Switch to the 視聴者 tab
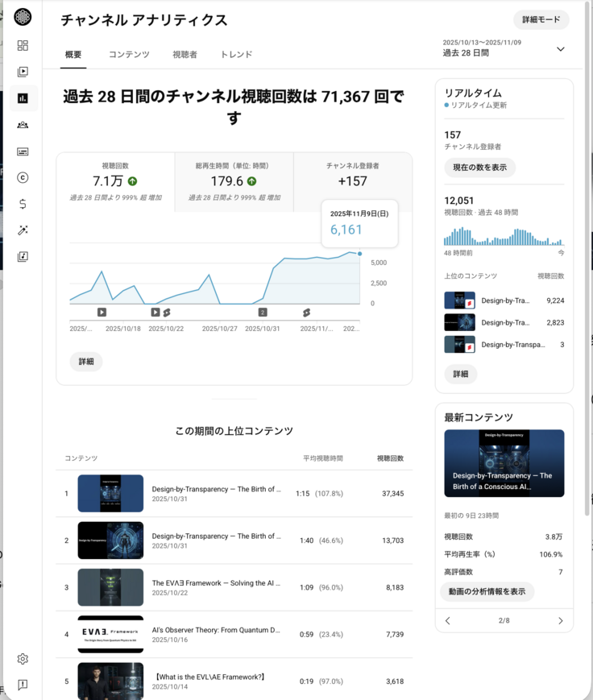Screen dimensions: 593x700 pos(185,55)
